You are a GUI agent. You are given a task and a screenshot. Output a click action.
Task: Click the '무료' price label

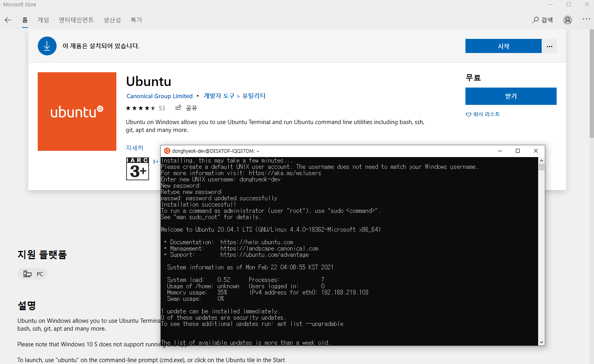click(x=473, y=77)
